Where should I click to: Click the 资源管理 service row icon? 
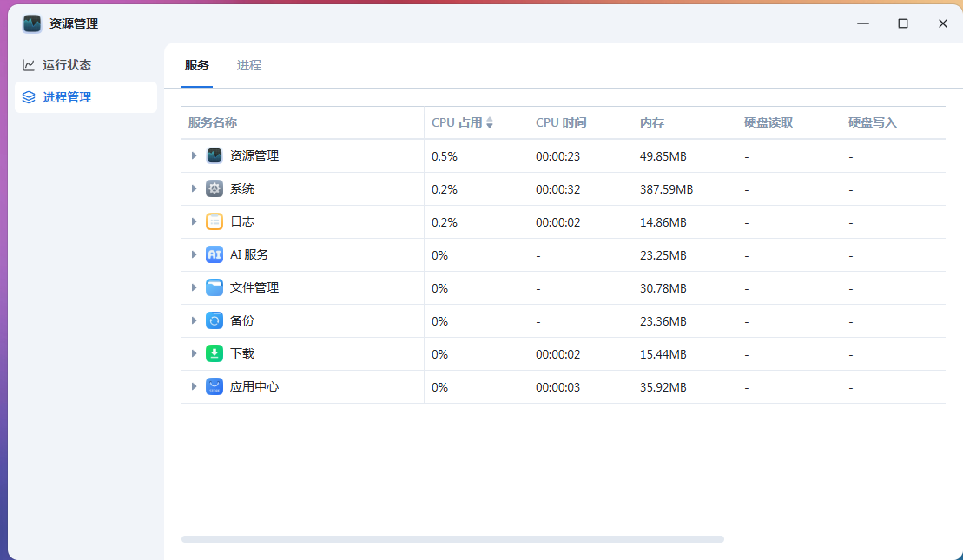(214, 156)
